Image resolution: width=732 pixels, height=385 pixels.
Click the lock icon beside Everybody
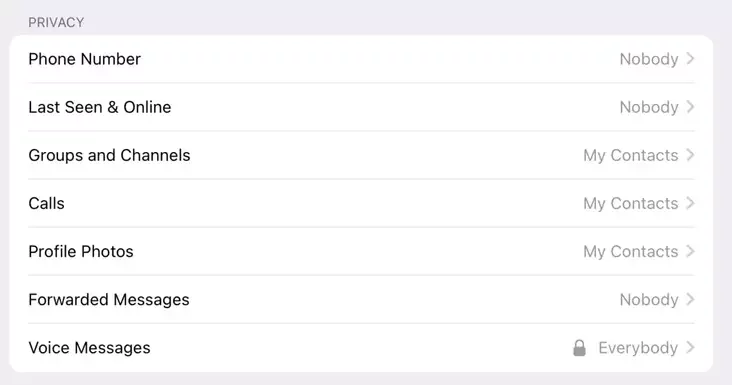click(x=579, y=348)
